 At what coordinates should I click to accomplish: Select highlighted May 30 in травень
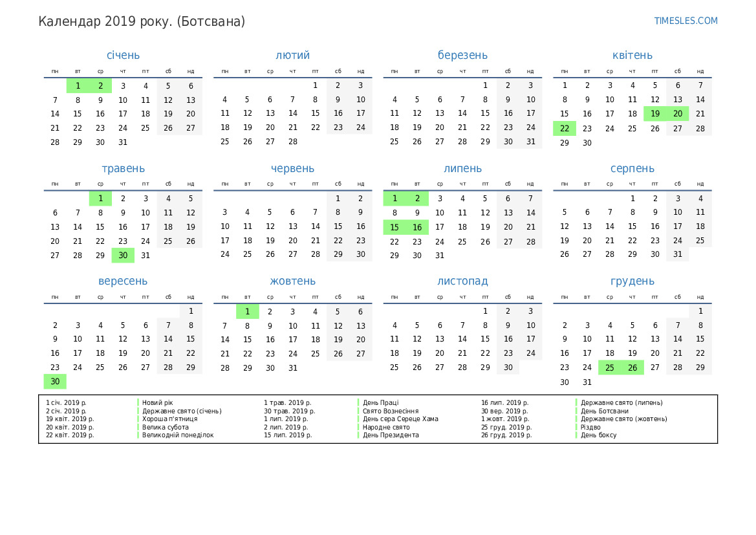[123, 255]
